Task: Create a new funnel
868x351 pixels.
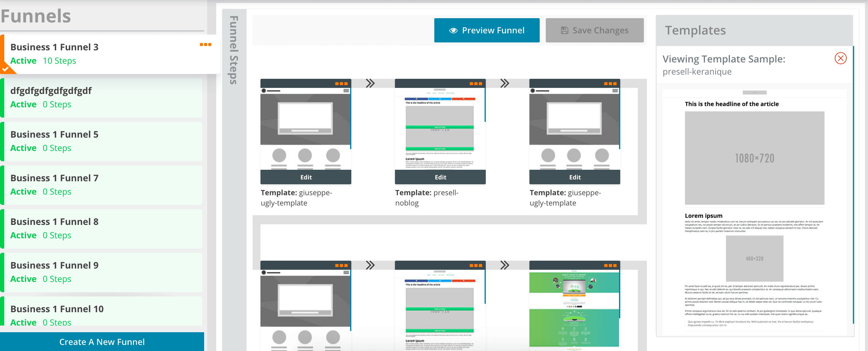Action: tap(102, 342)
